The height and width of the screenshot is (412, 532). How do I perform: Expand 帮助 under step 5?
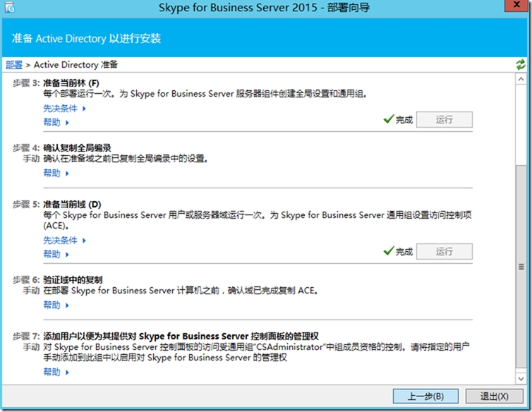pyautogui.click(x=56, y=255)
